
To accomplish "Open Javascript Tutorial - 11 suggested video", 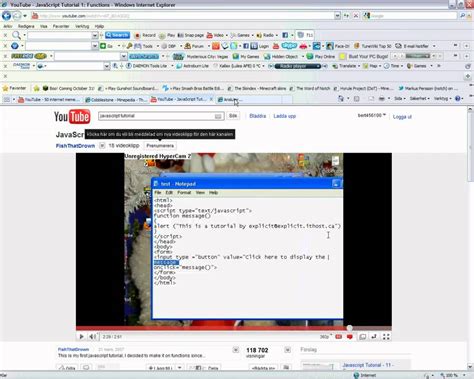I will point(368,365).
